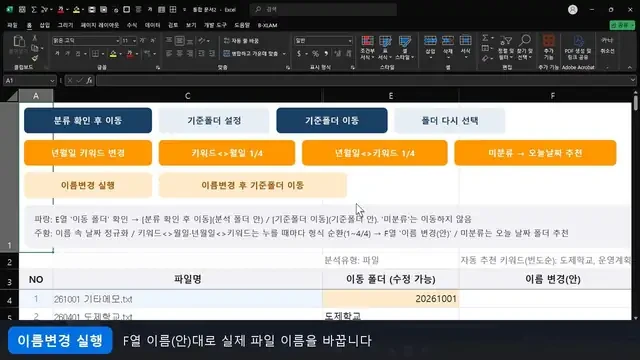Switch to the 데이터 tab
This screenshot has height=360, width=640.
(152, 25)
